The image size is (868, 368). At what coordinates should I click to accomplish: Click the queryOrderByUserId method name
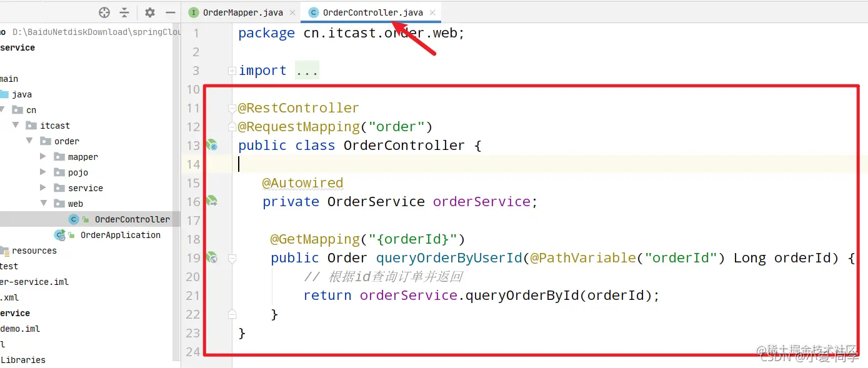449,258
